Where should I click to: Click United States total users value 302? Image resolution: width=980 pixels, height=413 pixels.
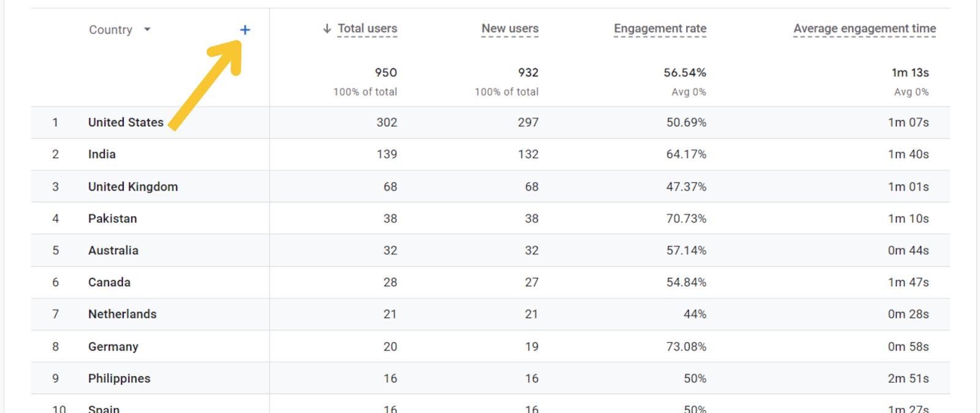[386, 122]
